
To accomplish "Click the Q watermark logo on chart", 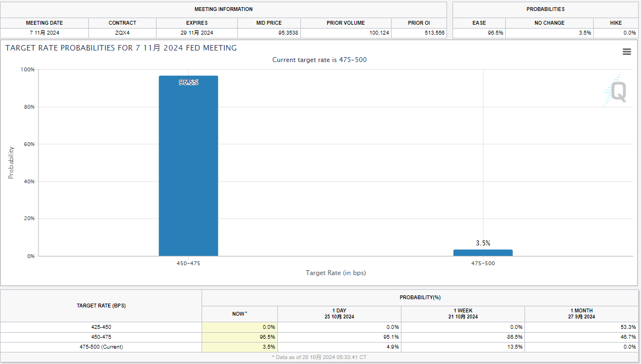I will (618, 92).
